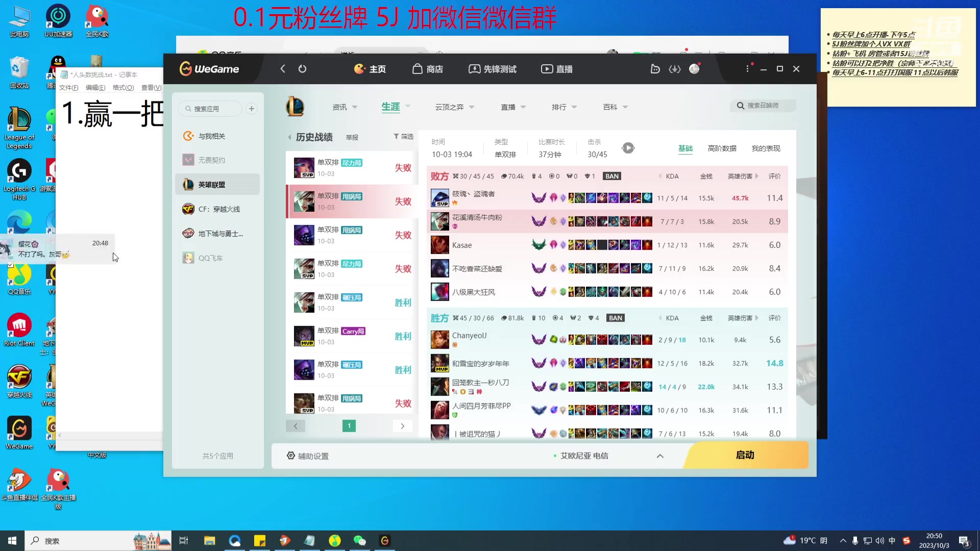Switch to the 我的表现 tab
This screenshot has height=551, width=980.
(x=766, y=148)
